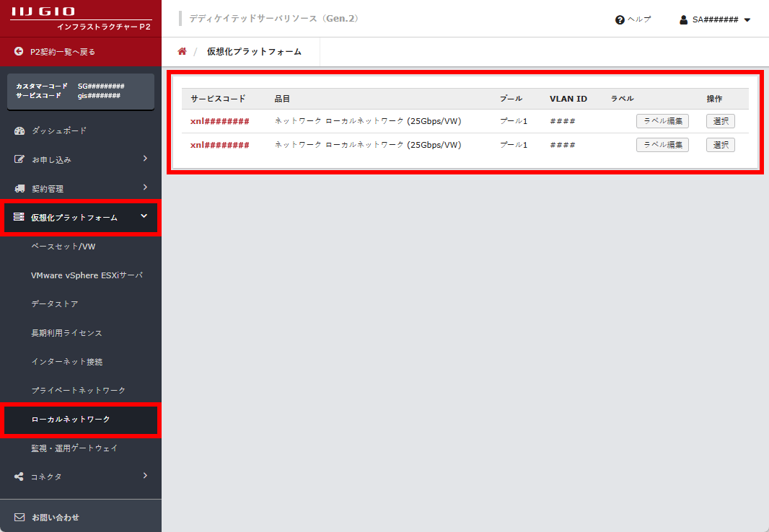This screenshot has height=532, width=769.
Task: Click the user account icon
Action: click(x=683, y=20)
